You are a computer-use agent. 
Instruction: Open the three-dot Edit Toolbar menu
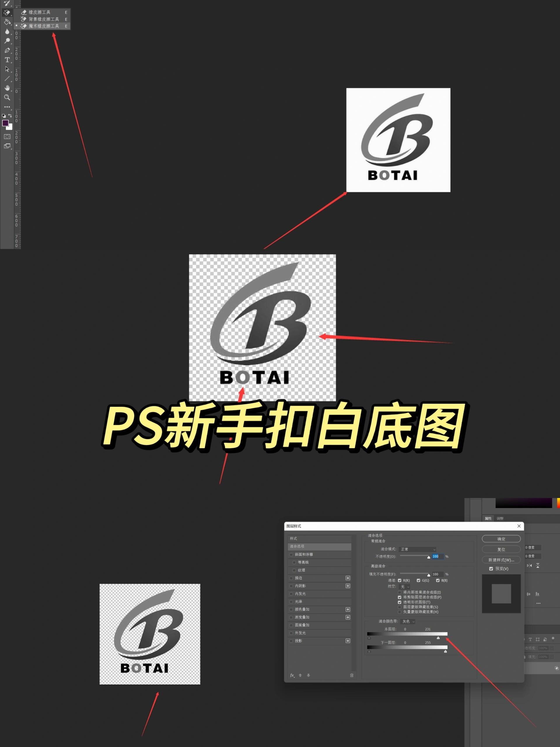pyautogui.click(x=7, y=107)
